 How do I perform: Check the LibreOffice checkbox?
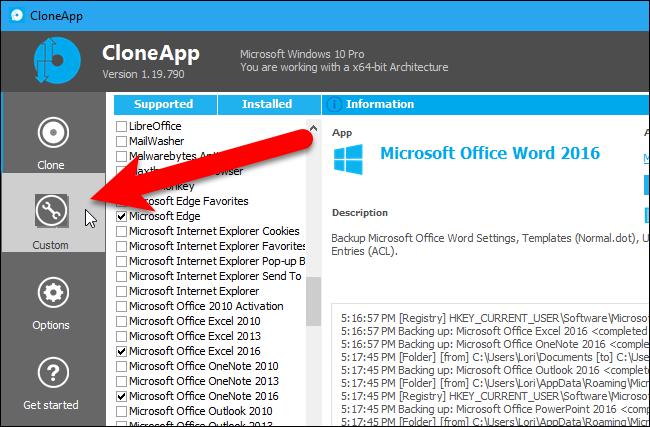(121, 126)
